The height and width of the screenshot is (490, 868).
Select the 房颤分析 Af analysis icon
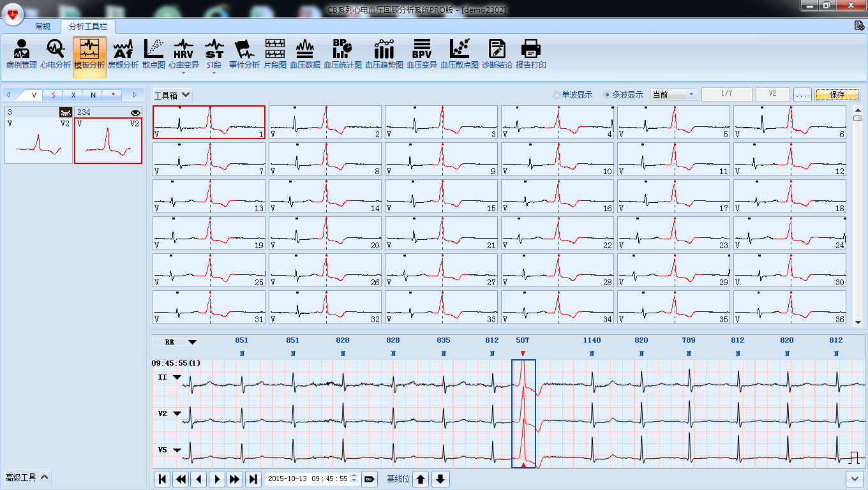point(123,54)
